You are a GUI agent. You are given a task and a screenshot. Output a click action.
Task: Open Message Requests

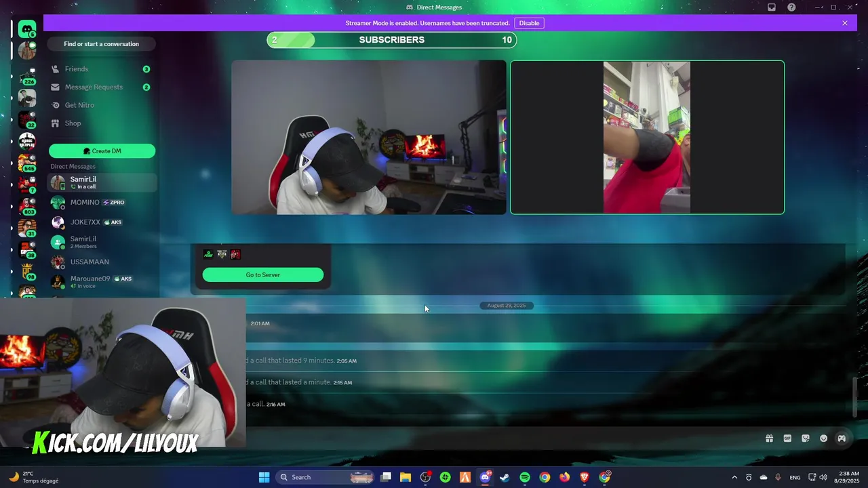[x=102, y=87]
